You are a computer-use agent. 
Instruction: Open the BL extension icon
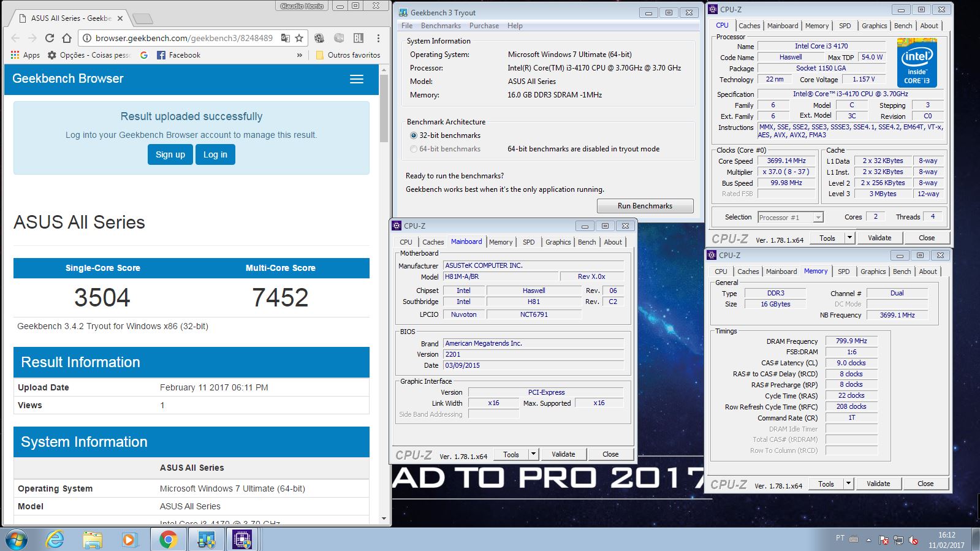[x=359, y=38]
